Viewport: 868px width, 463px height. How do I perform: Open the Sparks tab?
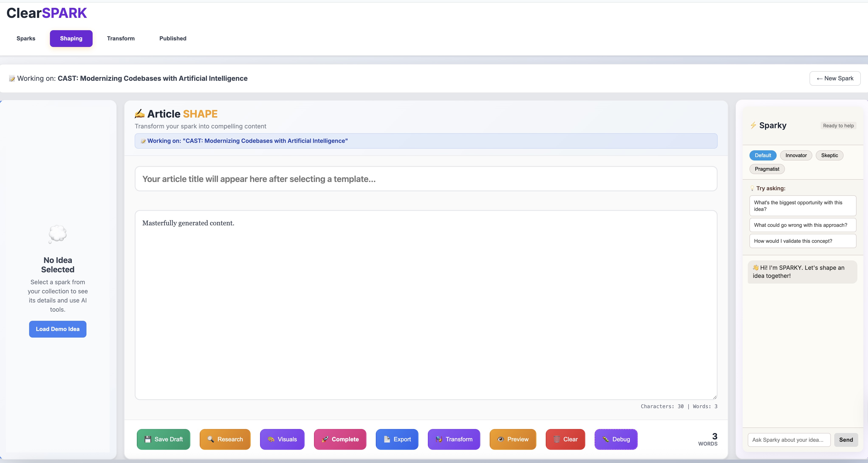[x=26, y=38]
